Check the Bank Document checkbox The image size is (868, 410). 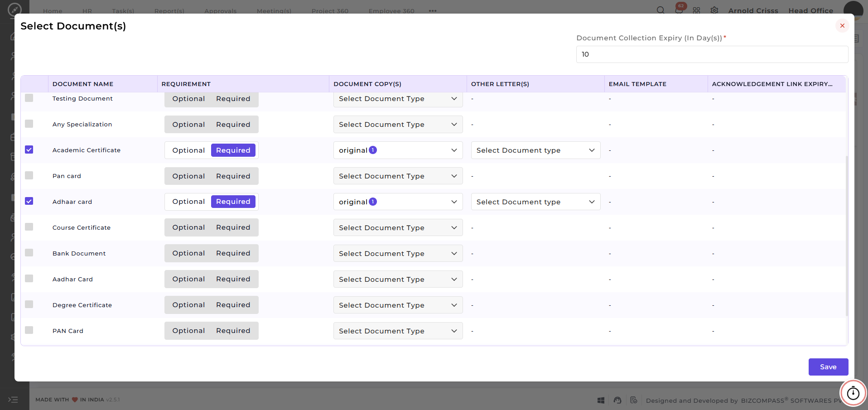pos(29,253)
